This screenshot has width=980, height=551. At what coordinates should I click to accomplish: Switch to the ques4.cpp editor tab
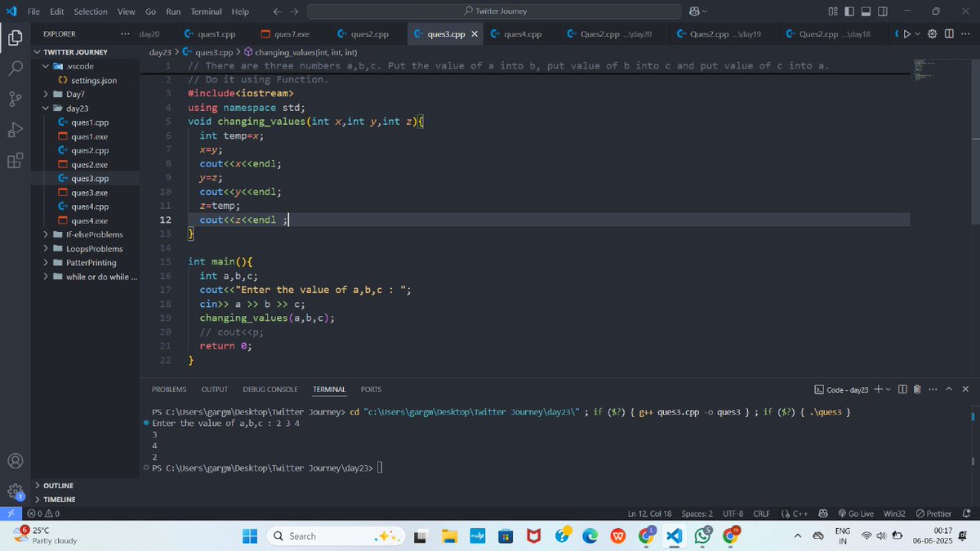(x=523, y=34)
